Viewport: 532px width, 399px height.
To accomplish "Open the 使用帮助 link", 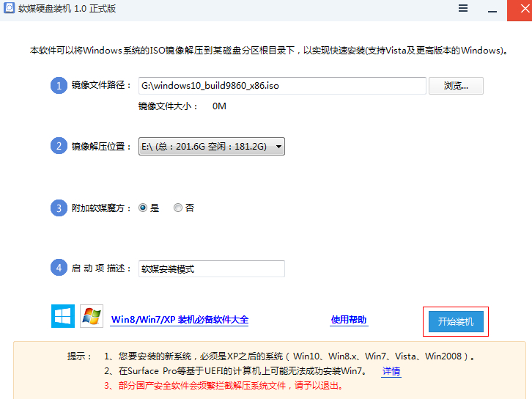I will [349, 320].
